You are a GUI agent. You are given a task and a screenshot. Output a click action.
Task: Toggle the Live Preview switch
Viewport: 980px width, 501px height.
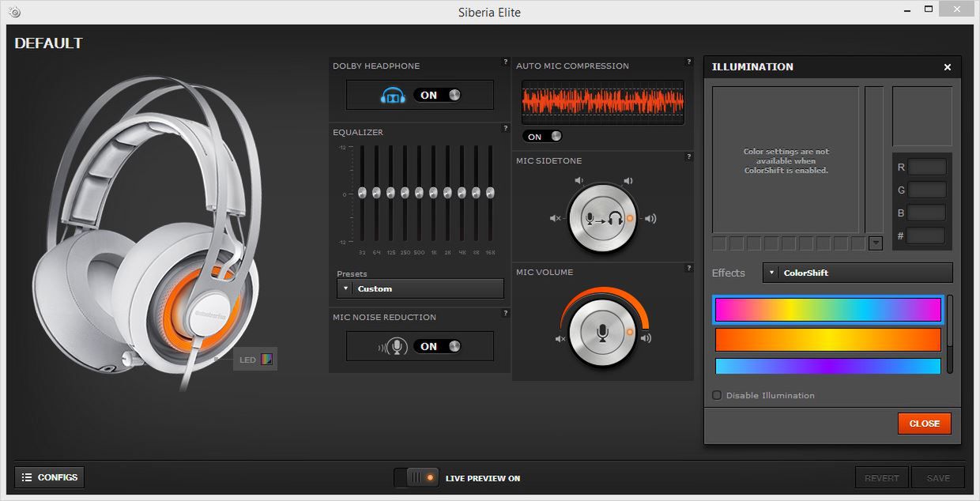click(x=416, y=478)
